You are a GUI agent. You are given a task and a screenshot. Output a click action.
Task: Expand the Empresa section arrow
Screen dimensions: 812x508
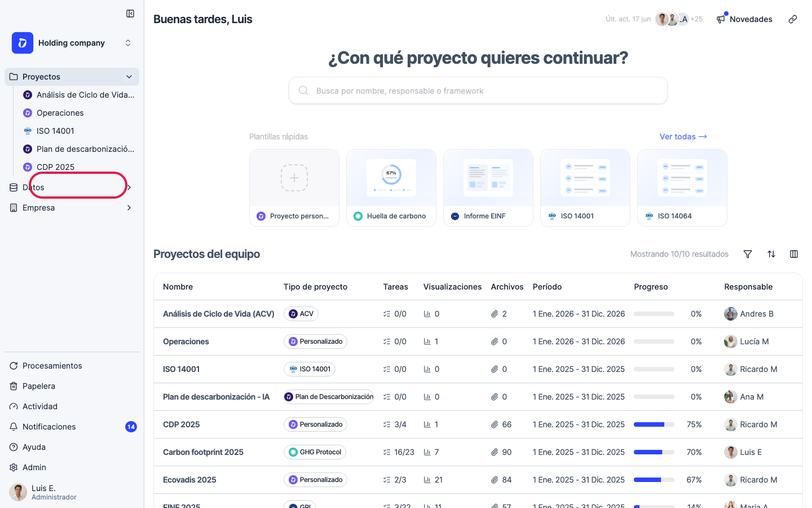point(129,208)
